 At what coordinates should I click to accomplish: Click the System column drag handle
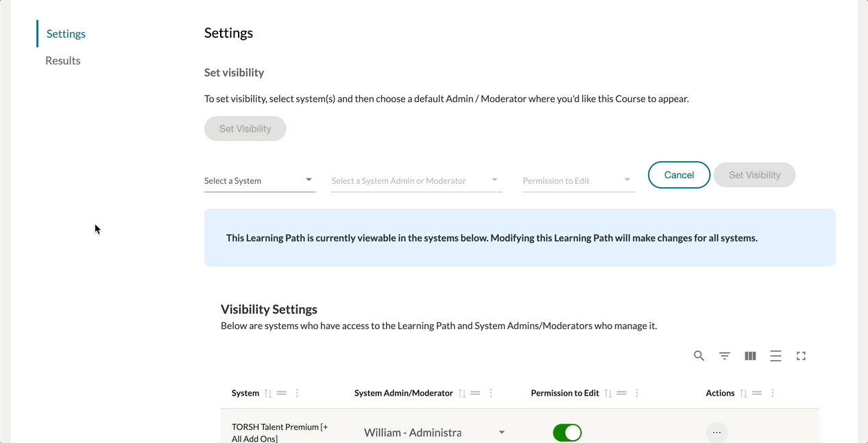click(282, 394)
